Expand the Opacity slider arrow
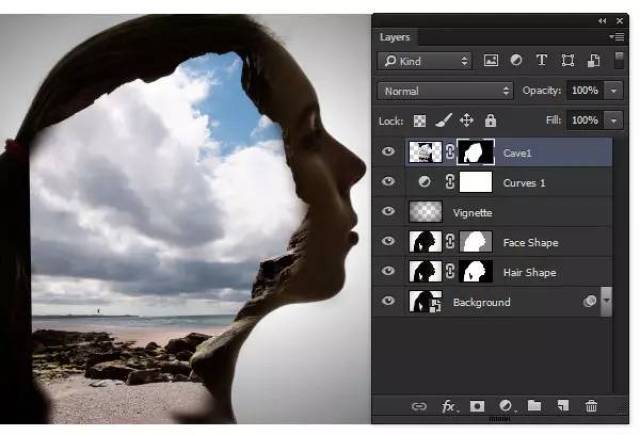Viewport: 640px width, 435px height. 613,91
